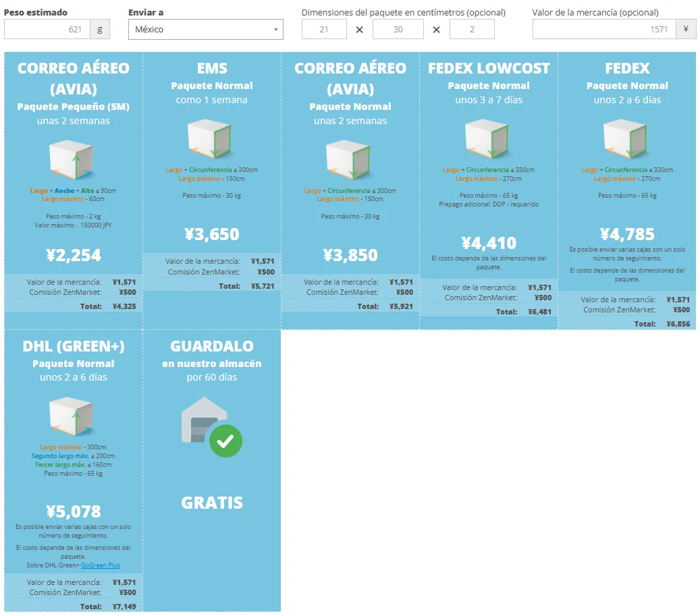Select the EMS ¥3,650 shipping option

click(212, 234)
